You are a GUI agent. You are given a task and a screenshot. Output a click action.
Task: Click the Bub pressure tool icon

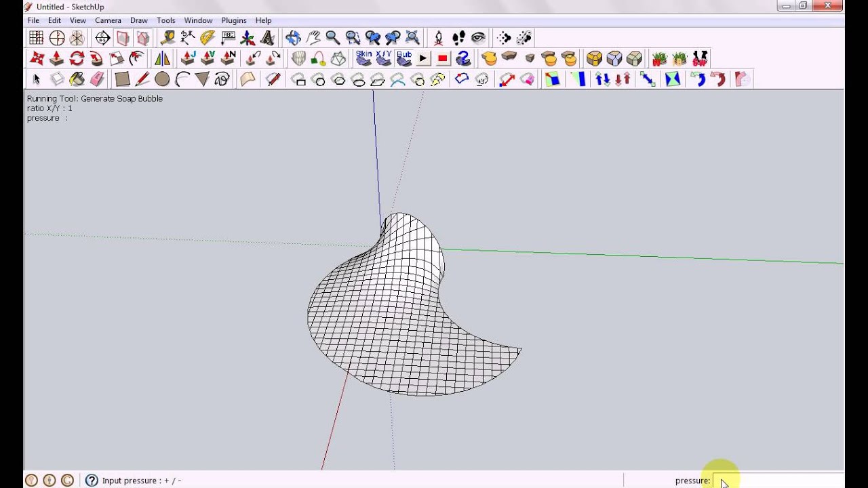[404, 58]
